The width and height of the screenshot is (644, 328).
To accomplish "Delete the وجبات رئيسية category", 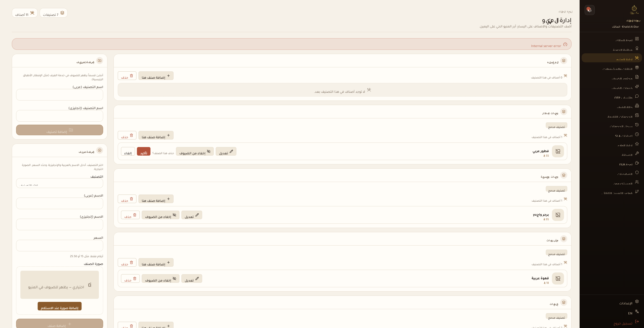I will 127,199.
